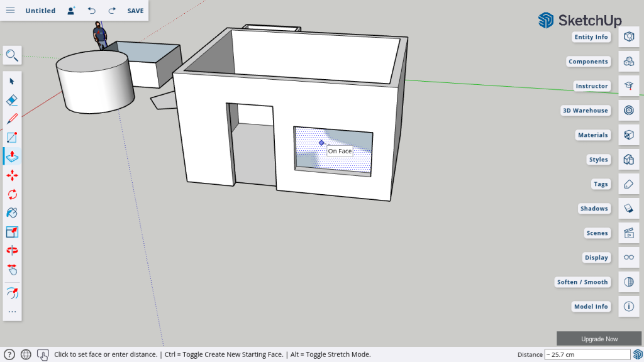Pick the Line pencil tool

point(12,119)
